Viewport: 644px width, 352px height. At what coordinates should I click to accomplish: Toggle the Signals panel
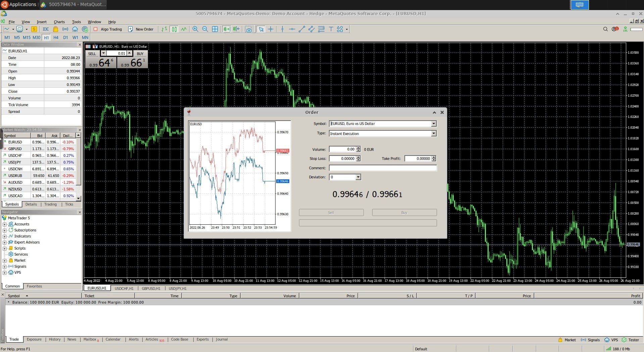[x=590, y=340]
